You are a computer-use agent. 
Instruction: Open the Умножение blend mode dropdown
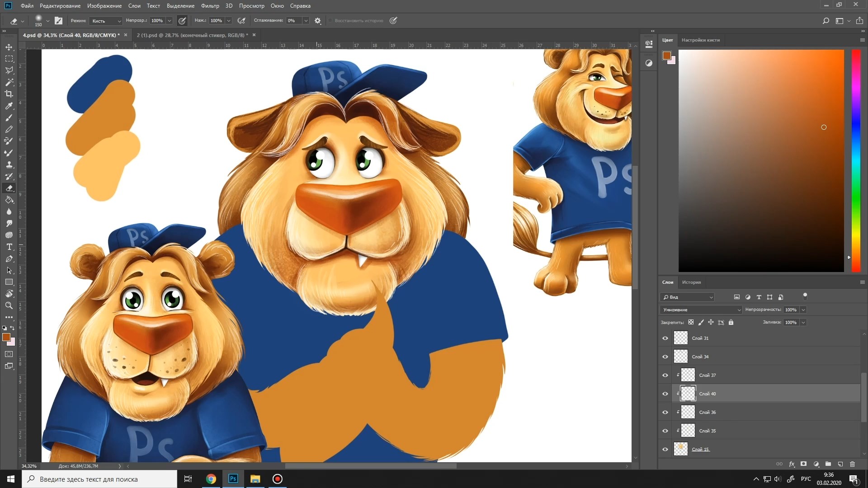tap(700, 310)
